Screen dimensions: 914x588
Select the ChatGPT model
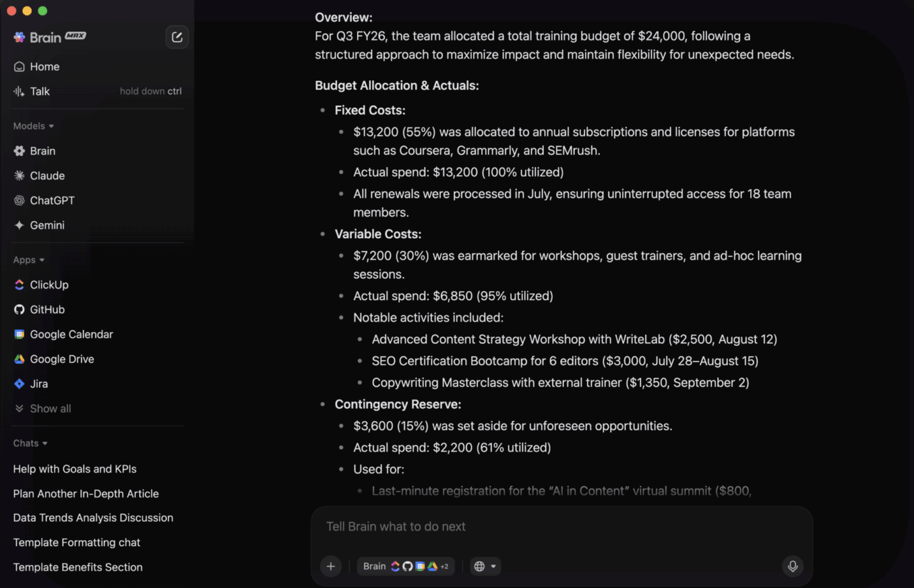pyautogui.click(x=98, y=200)
